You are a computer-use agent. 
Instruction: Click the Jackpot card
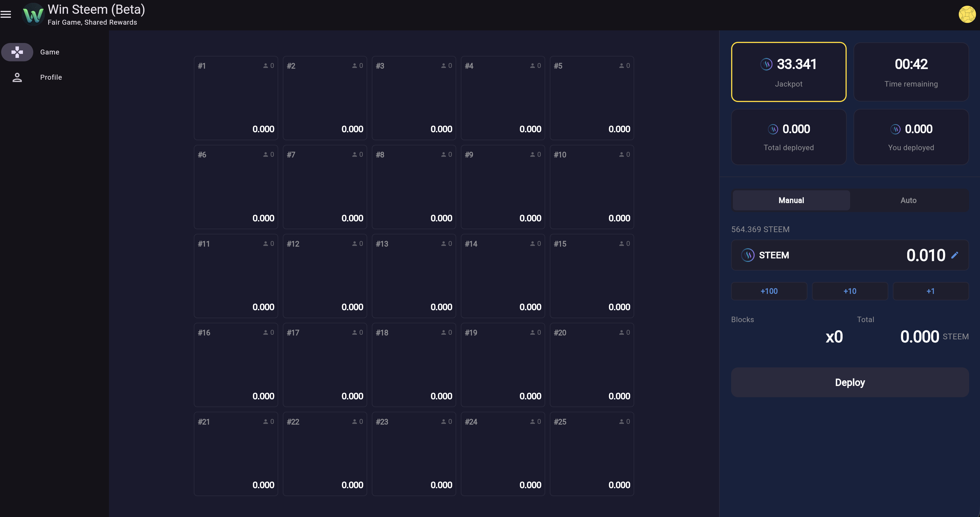pos(788,72)
